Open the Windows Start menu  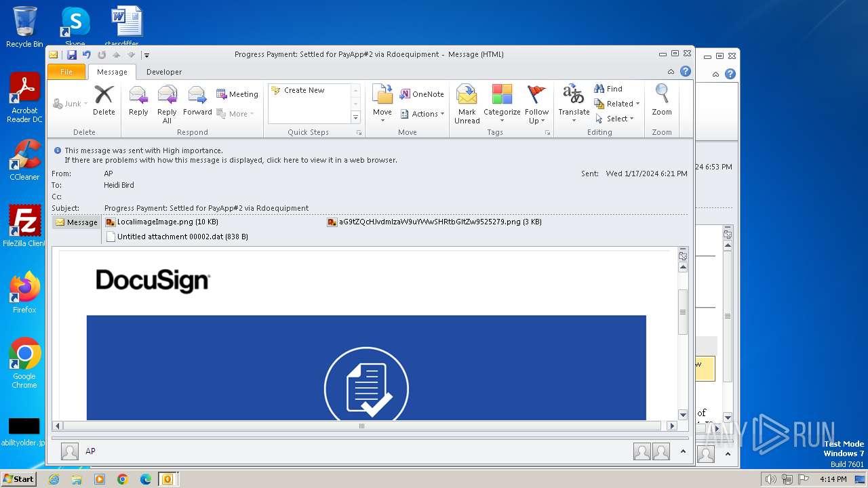pos(18,479)
